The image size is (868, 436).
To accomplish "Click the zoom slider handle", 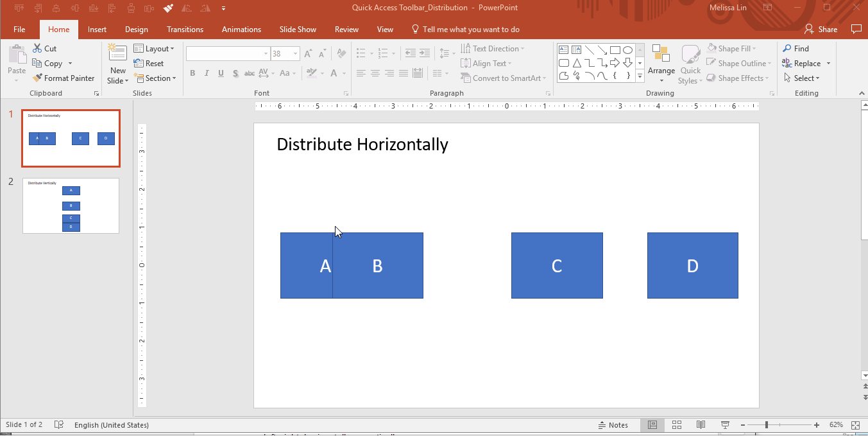I will (x=767, y=425).
